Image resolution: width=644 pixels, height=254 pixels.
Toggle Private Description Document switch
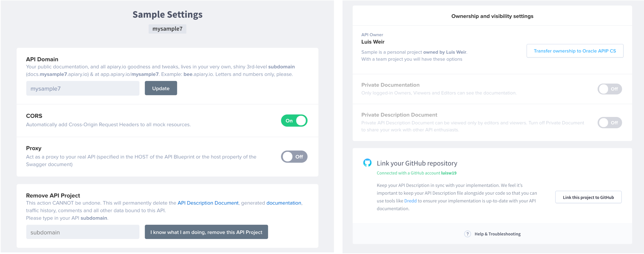[x=610, y=123]
